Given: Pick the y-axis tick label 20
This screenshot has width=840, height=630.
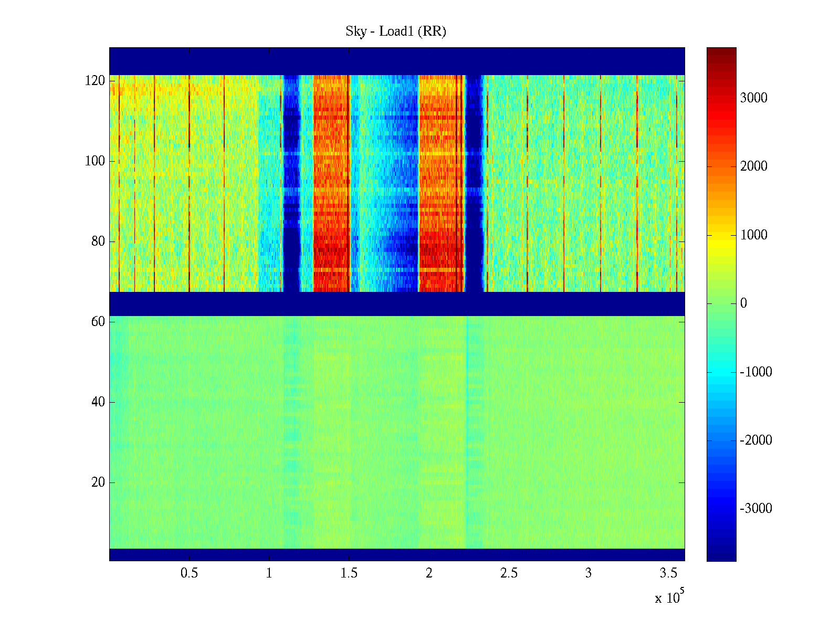Looking at the screenshot, I should (x=98, y=482).
